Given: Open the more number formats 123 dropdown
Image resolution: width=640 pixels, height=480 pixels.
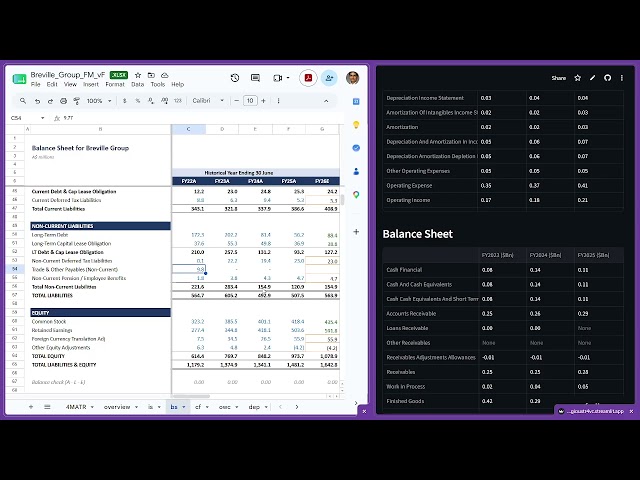Looking at the screenshot, I should click(x=178, y=101).
